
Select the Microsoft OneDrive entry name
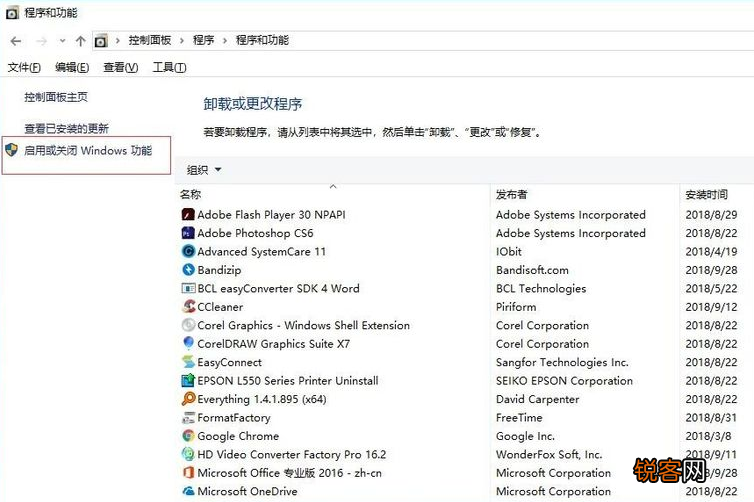tap(247, 491)
